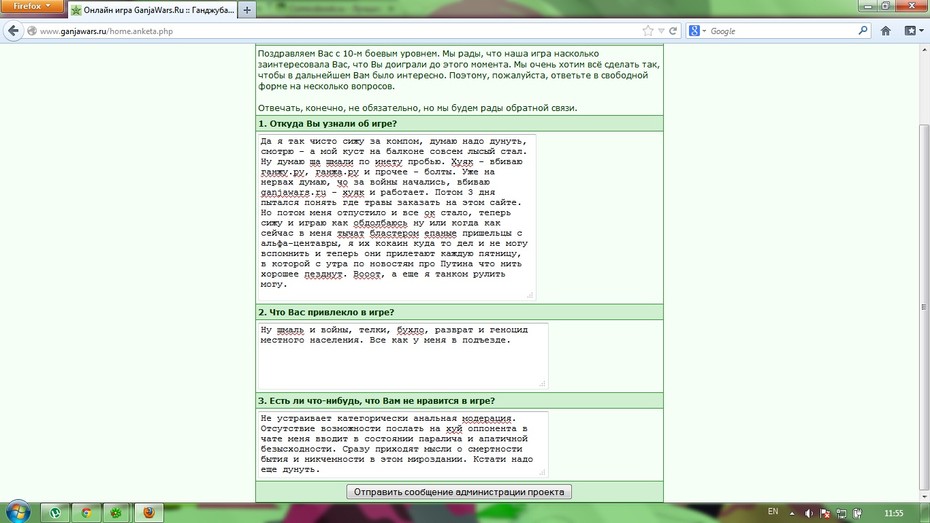The height and width of the screenshot is (523, 930).
Task: Click the heading '2. Что Вас привлекло в игре?'
Action: [x=326, y=312]
